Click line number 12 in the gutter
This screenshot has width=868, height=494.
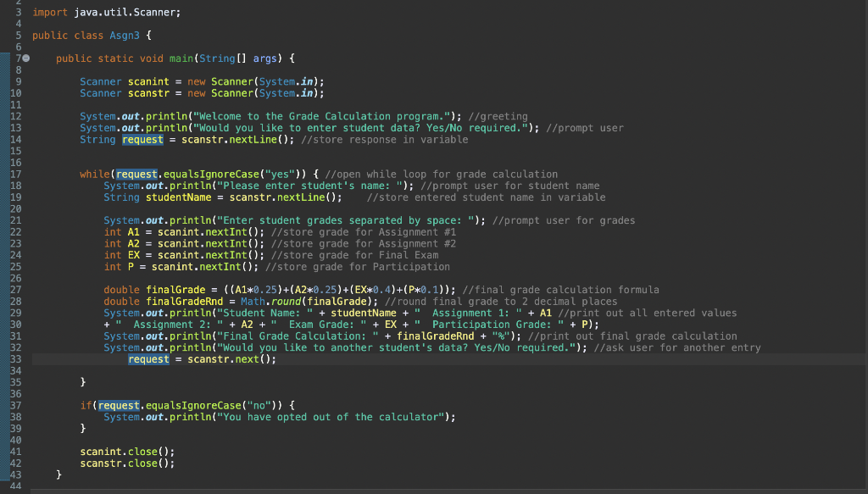[x=16, y=117]
